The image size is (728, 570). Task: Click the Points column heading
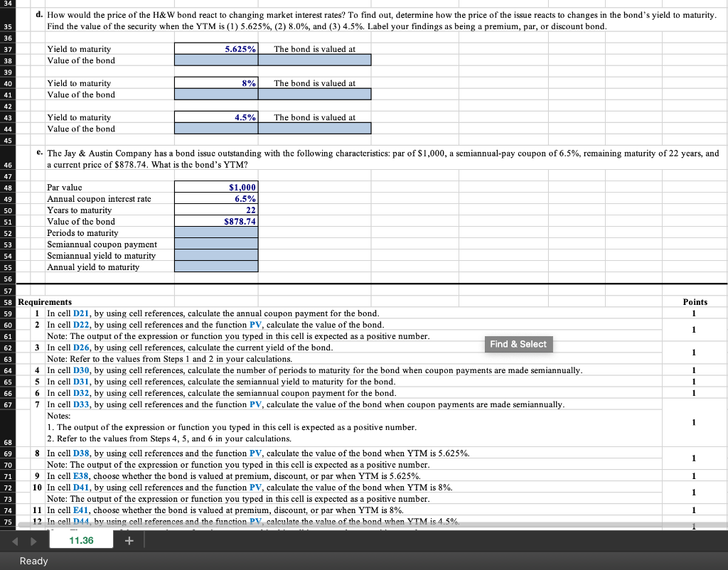tap(695, 302)
